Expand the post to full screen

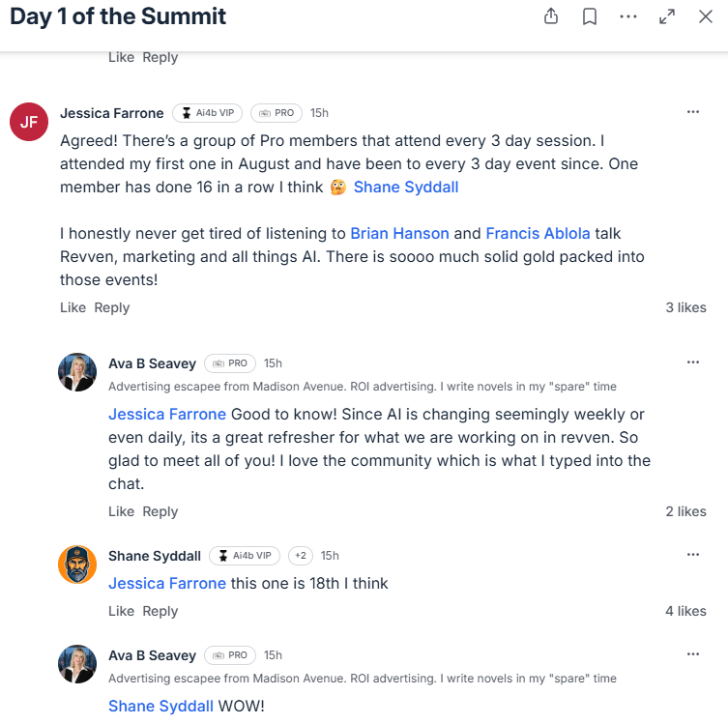tap(667, 16)
